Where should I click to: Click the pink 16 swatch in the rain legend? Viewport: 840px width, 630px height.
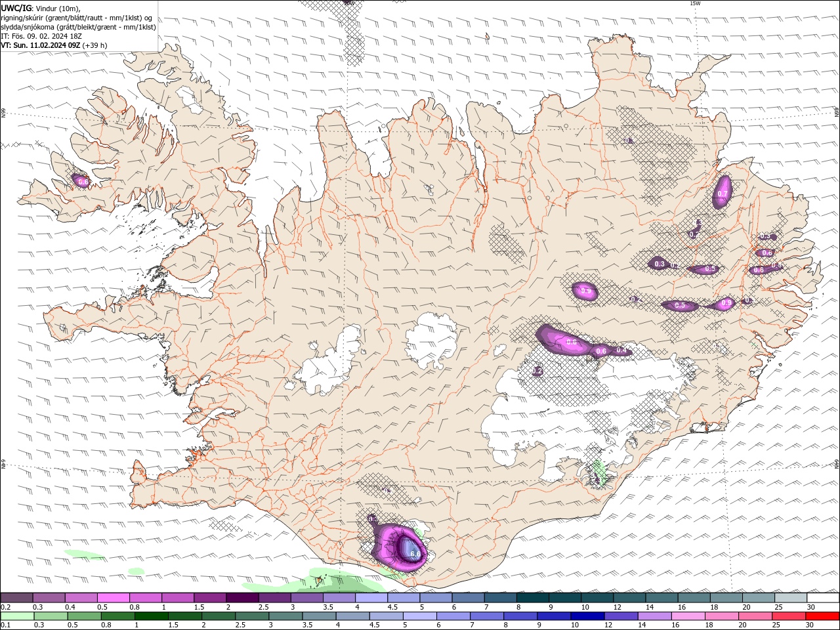pyautogui.click(x=688, y=616)
